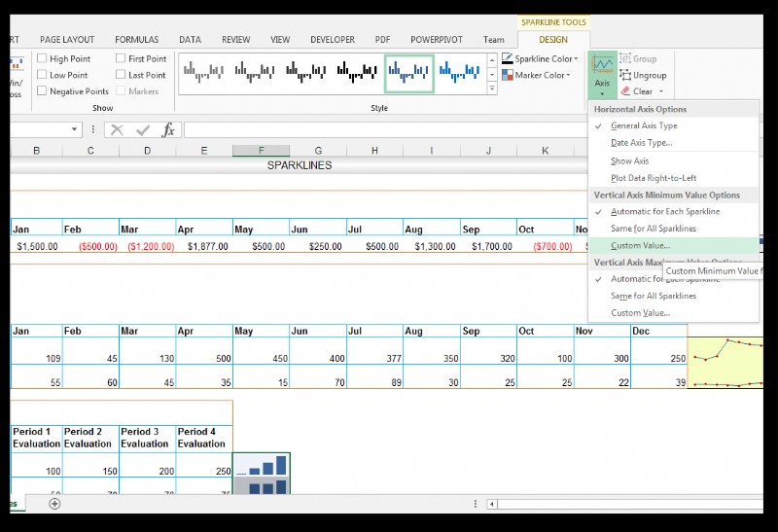
Task: Add a new sheet with plus icon
Action: [x=54, y=503]
